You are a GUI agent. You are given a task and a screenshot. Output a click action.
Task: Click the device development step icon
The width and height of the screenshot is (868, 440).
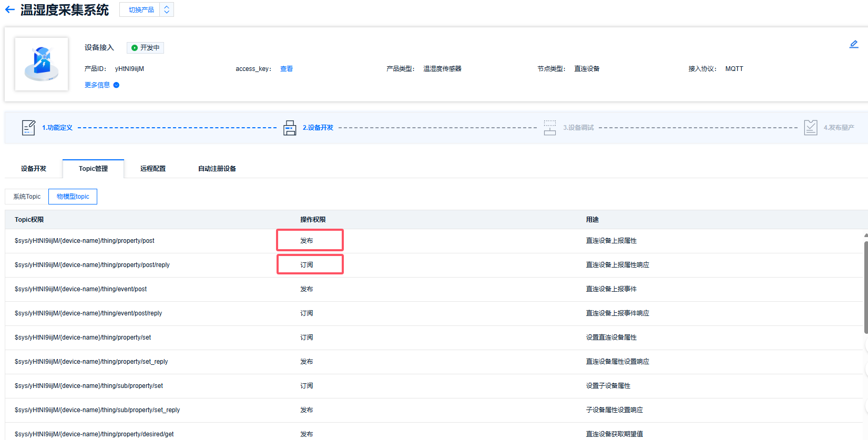(x=290, y=128)
